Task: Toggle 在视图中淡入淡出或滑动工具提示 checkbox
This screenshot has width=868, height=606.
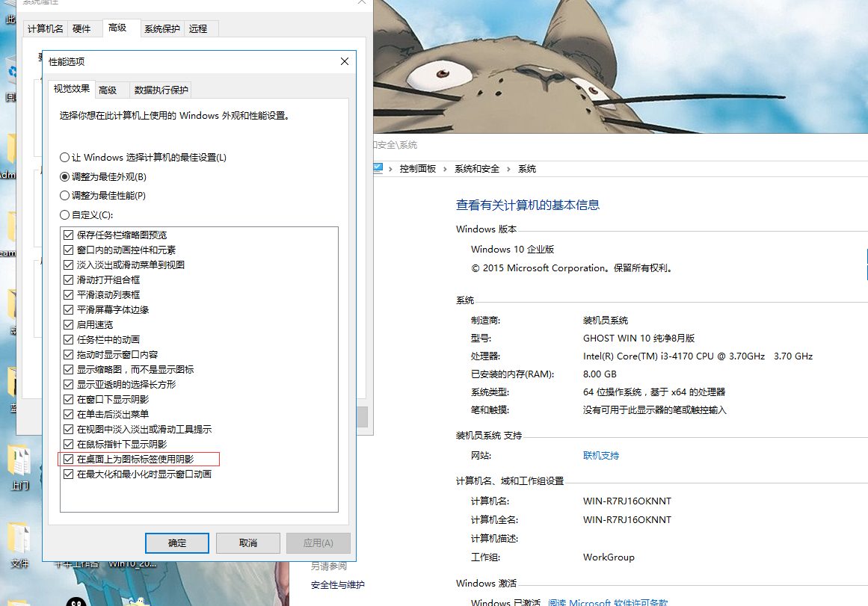Action: point(69,430)
